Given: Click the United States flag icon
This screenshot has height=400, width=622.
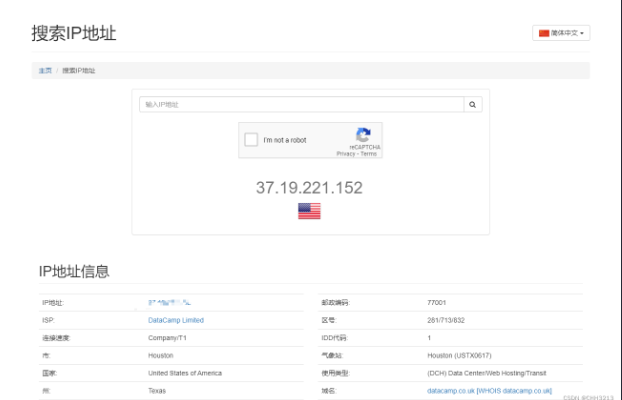Looking at the screenshot, I should (309, 211).
